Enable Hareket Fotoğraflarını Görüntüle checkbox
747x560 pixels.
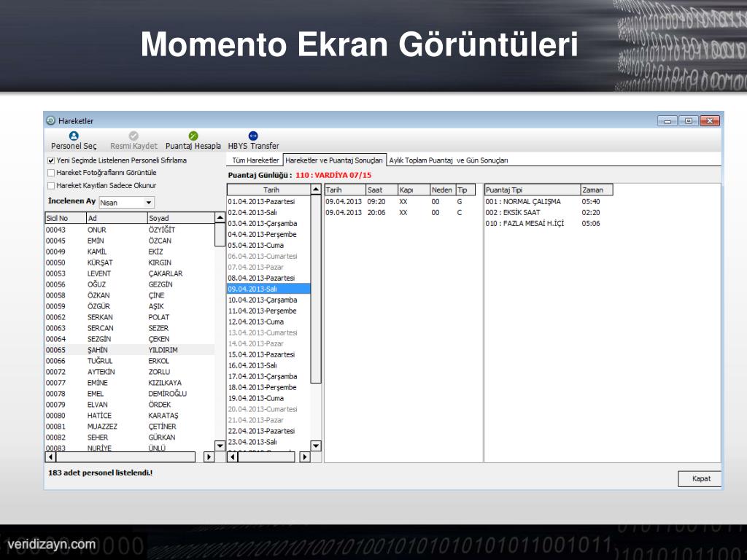pyautogui.click(x=51, y=173)
